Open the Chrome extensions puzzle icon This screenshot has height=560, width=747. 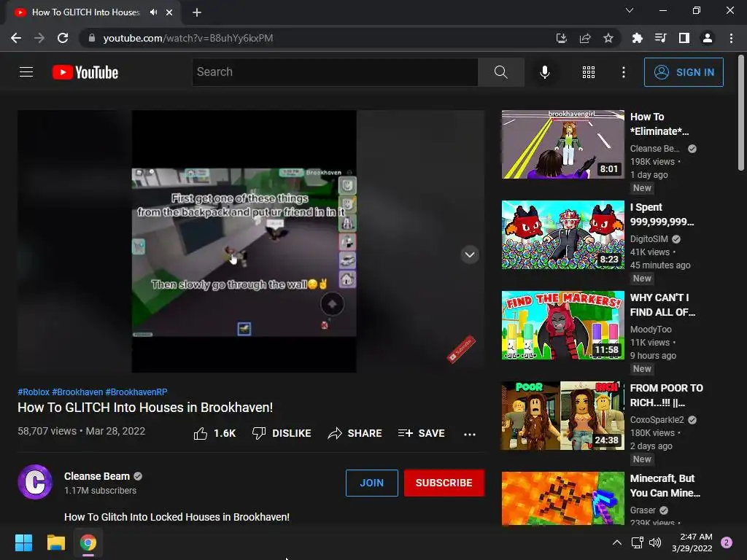637,38
